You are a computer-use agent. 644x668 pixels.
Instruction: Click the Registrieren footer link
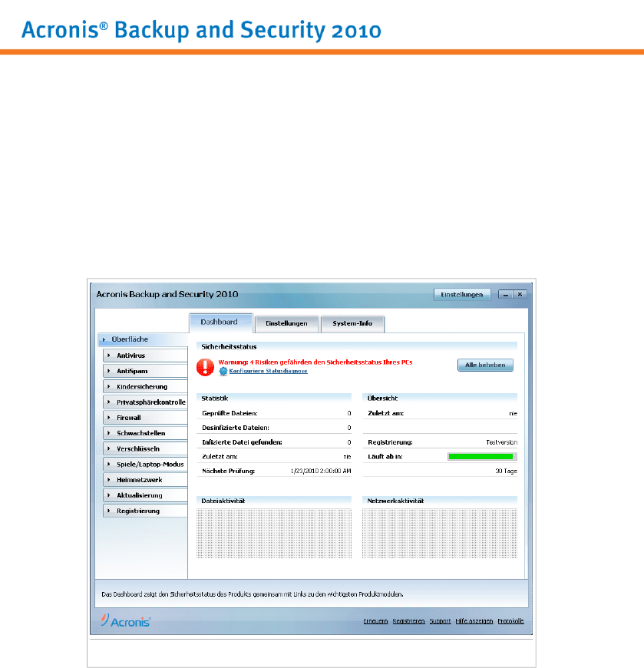pyautogui.click(x=408, y=621)
